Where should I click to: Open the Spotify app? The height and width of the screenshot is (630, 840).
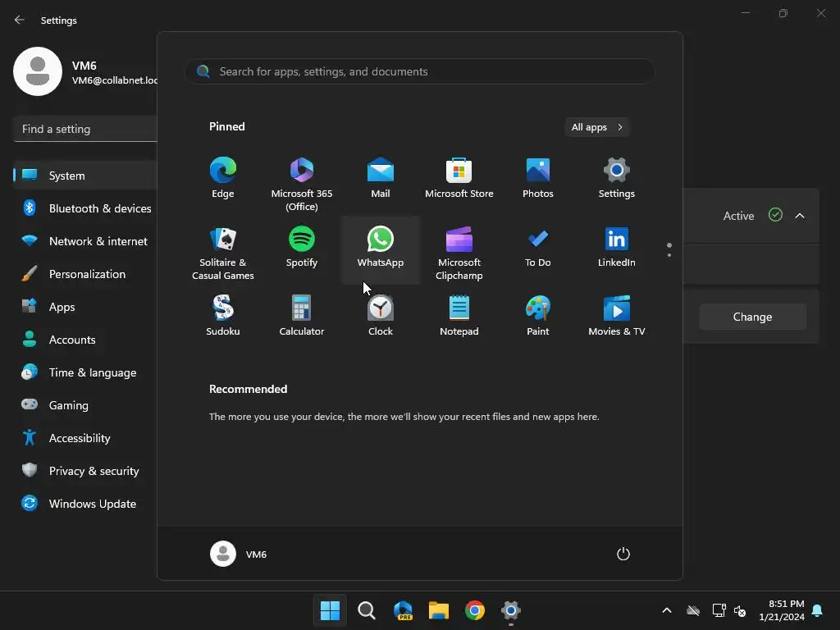tap(302, 248)
